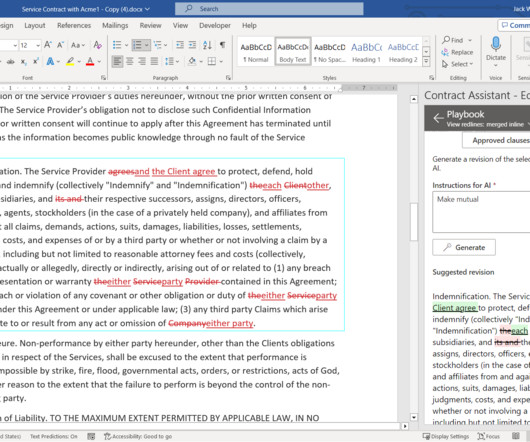Open line spacing options
The image size is (530, 442).
[x=169, y=62]
